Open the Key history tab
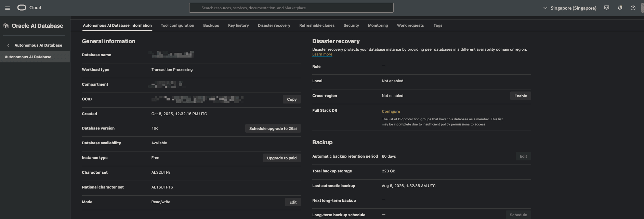Viewport: 644px width, 219px height. (x=238, y=25)
